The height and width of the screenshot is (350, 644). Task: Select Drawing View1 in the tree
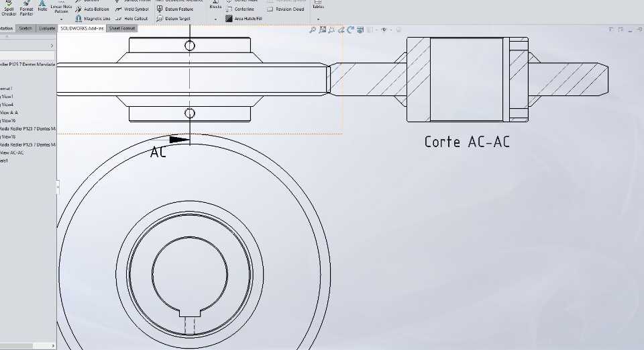tap(7, 97)
